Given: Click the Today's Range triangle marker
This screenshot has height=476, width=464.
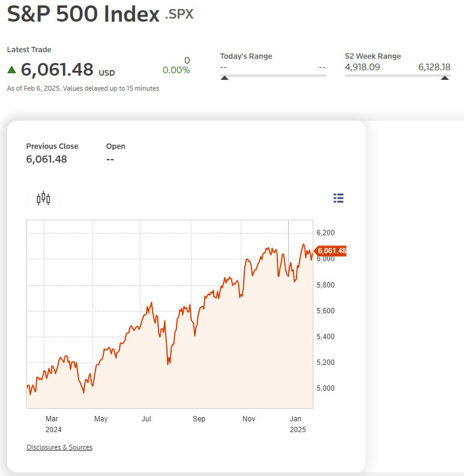Looking at the screenshot, I should [224, 78].
